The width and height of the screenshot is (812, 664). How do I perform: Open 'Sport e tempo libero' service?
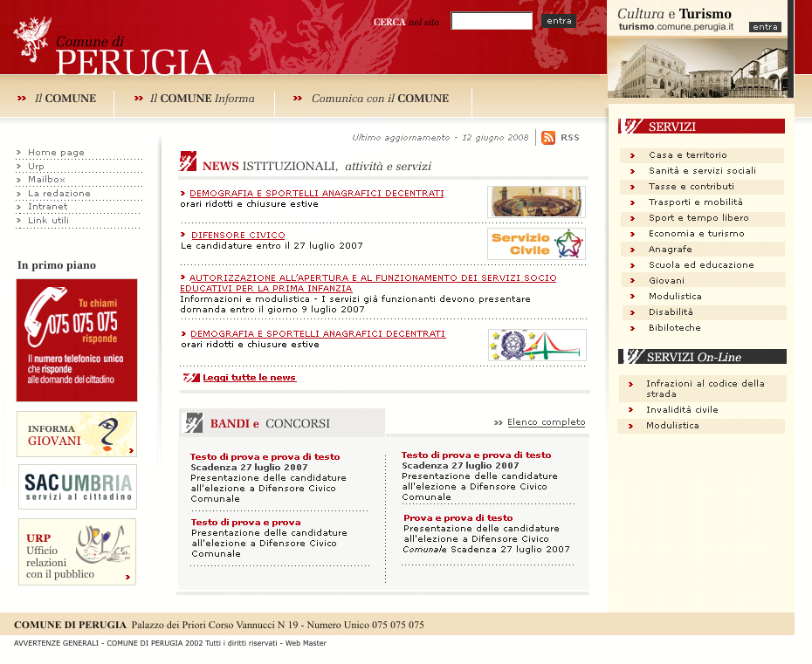698,218
